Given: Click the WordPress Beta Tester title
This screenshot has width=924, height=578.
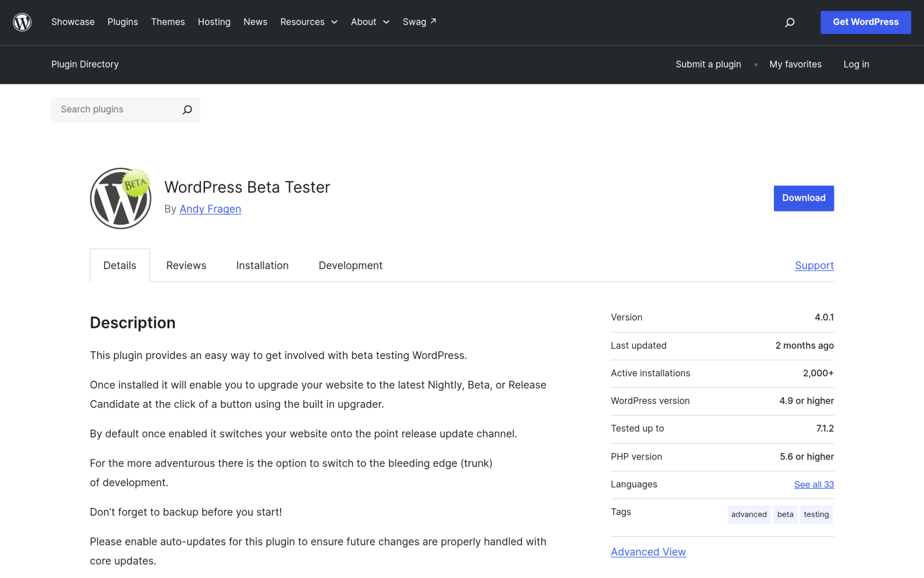Looking at the screenshot, I should [x=247, y=187].
